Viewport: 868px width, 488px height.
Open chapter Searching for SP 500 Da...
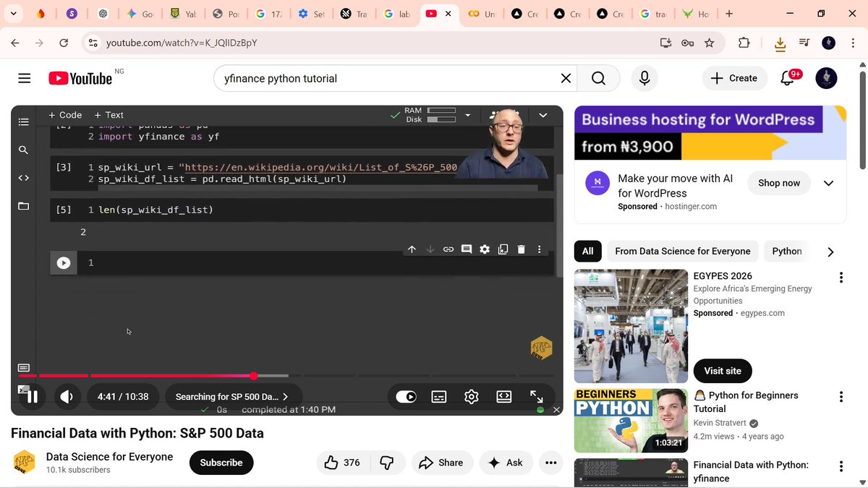click(x=231, y=396)
